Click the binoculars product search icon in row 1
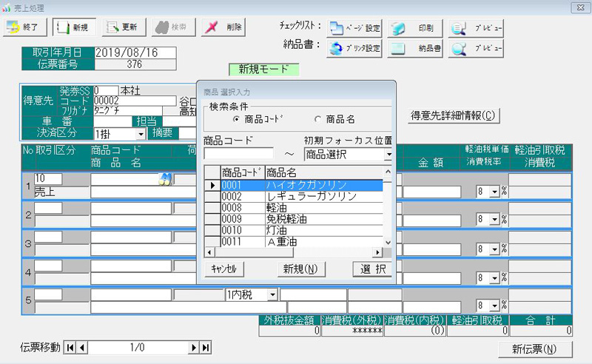This screenshot has width=592, height=364. click(x=166, y=178)
